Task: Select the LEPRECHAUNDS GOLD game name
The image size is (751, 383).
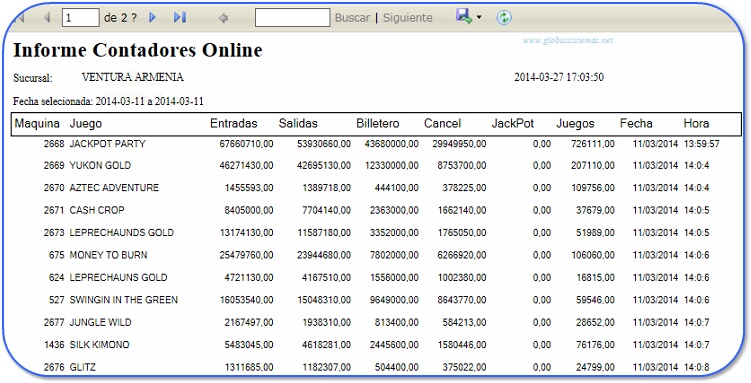Action: (x=122, y=233)
